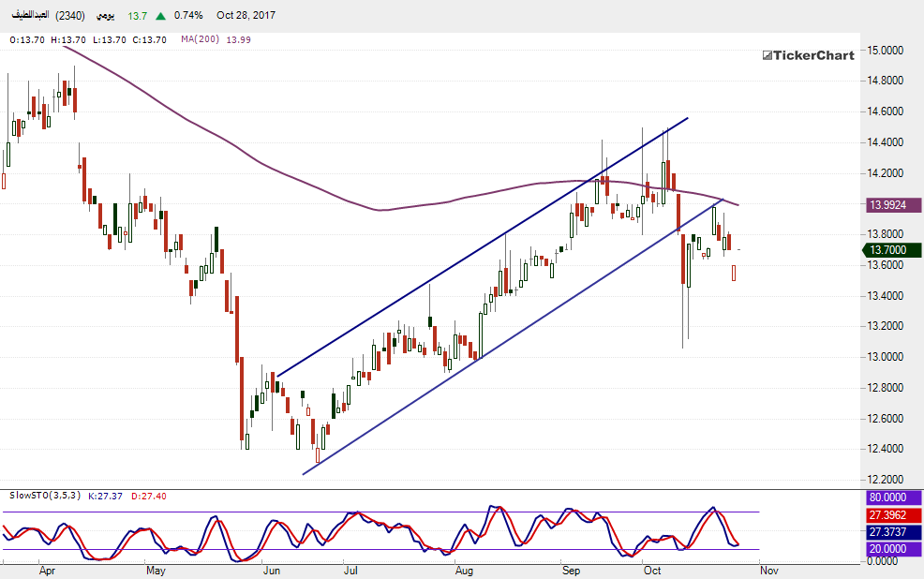The width and height of the screenshot is (924, 579).
Task: Click the 0.74% percentage change value
Action: tap(189, 16)
